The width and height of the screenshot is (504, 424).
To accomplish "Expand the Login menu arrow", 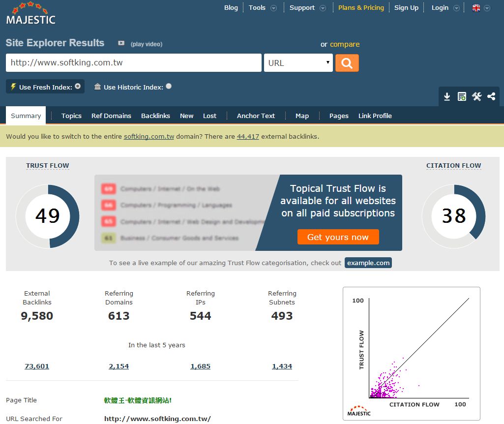I will coord(456,8).
